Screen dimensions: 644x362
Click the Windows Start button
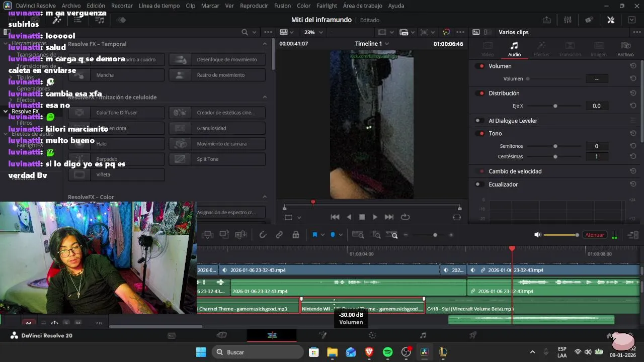coord(201,352)
